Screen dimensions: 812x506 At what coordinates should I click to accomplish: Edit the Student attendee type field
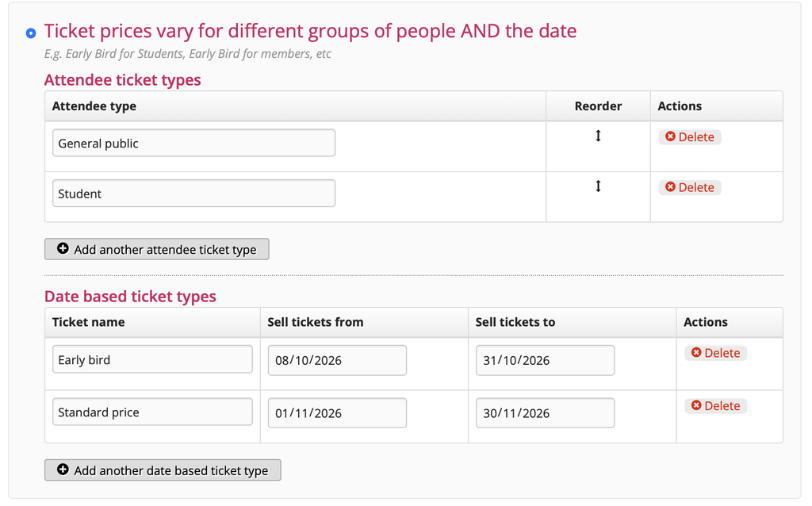(x=193, y=194)
